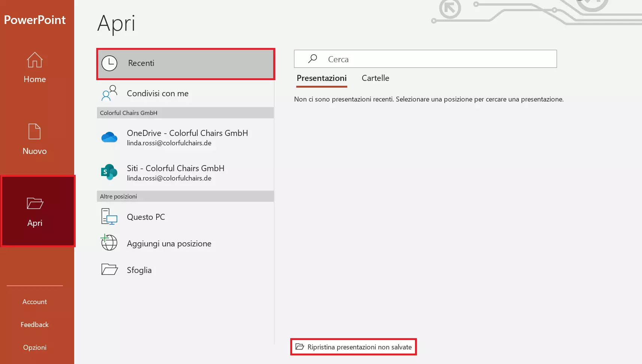642x364 pixels.
Task: Click the Condivisi con me people icon
Action: click(109, 93)
